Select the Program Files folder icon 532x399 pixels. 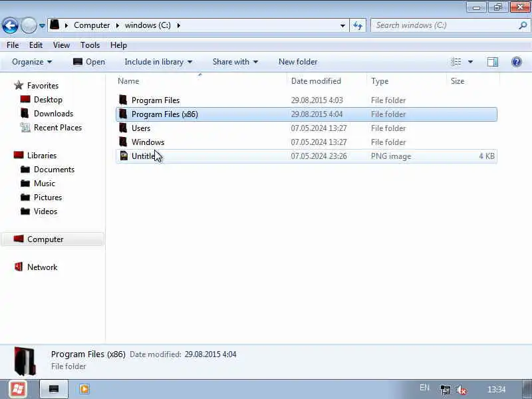tap(124, 100)
